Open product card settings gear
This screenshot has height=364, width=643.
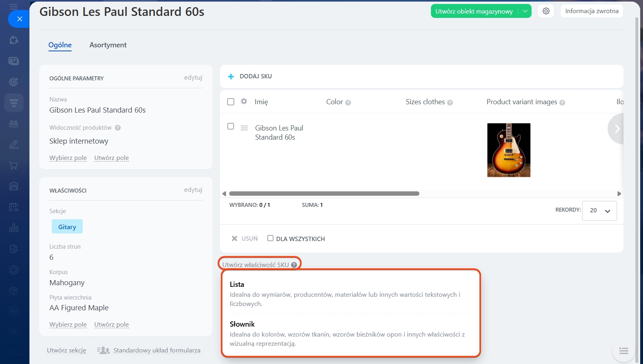(546, 11)
